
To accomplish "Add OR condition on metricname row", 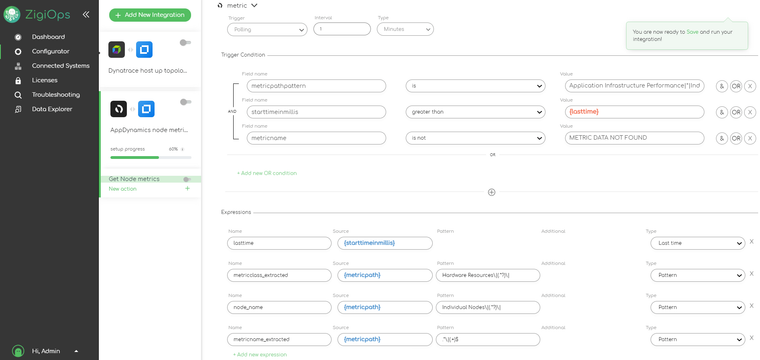I will click(x=736, y=138).
